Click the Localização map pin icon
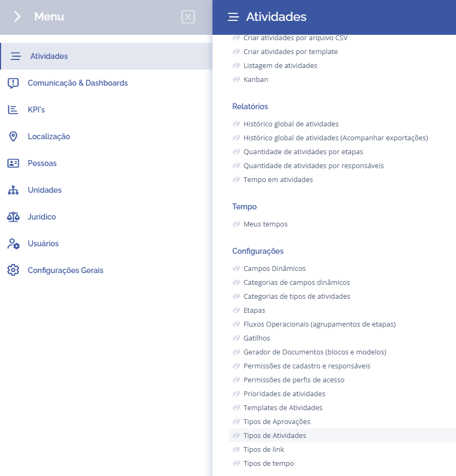The width and height of the screenshot is (456, 476). [13, 137]
